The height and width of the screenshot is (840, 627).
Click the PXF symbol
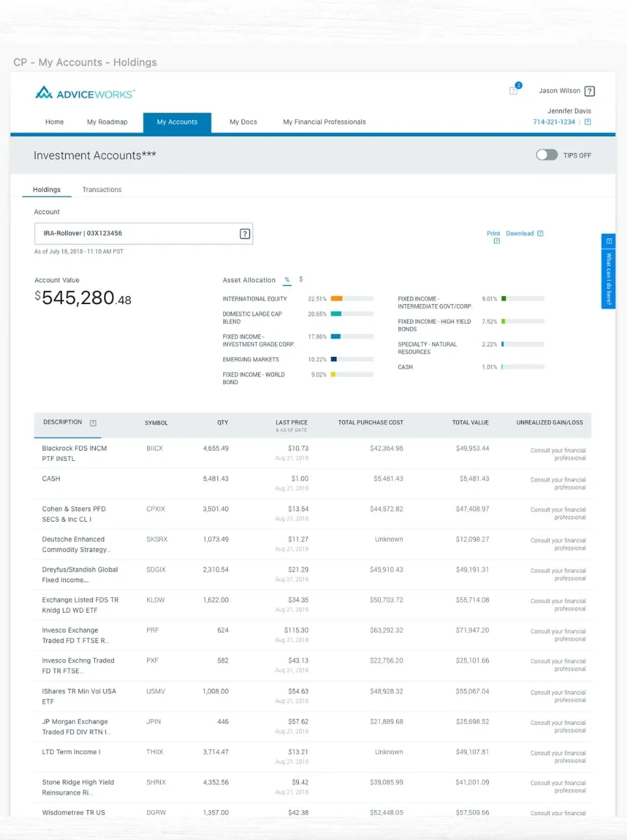click(152, 660)
